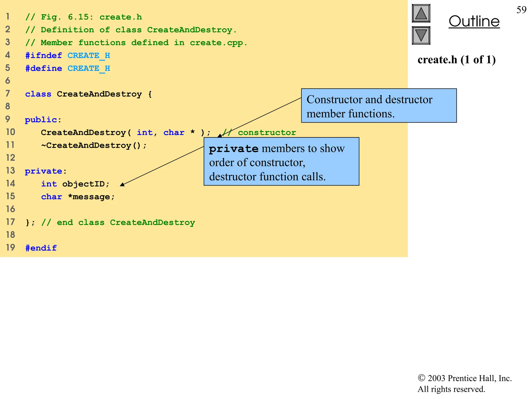Open the Outline link
The image size is (532, 399).
474,21
